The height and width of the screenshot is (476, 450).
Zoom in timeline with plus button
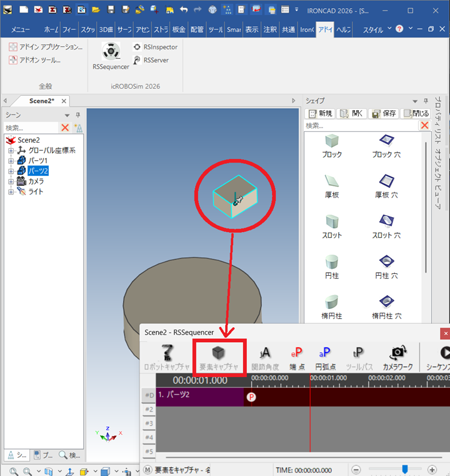432,470
